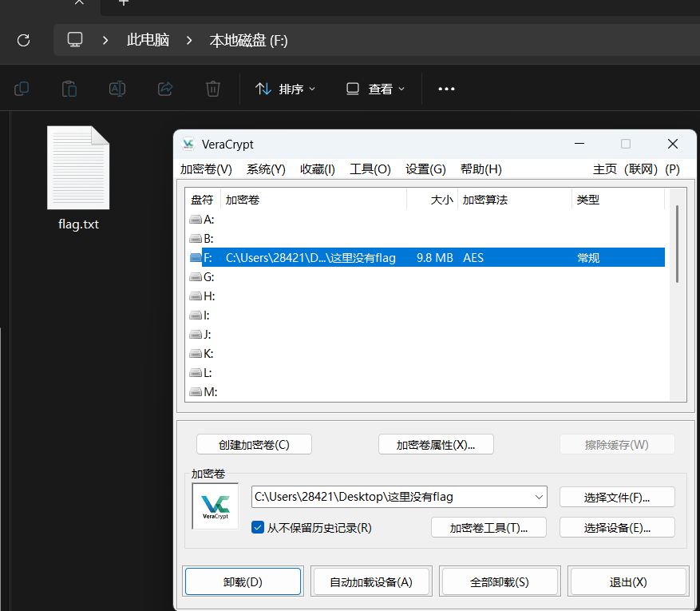
Task: Select drive slot B: in VeraCrypt list
Action: tap(202, 239)
